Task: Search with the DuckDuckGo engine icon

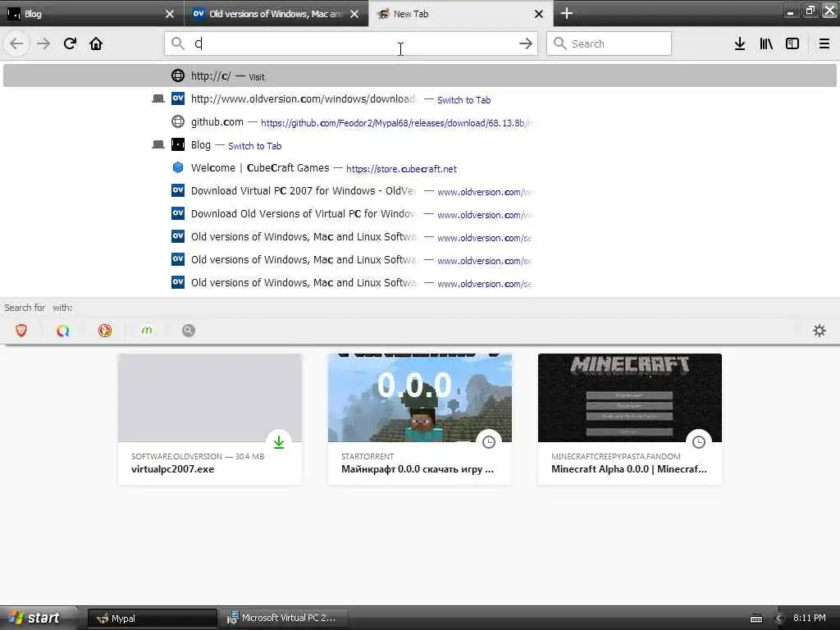Action: point(104,331)
